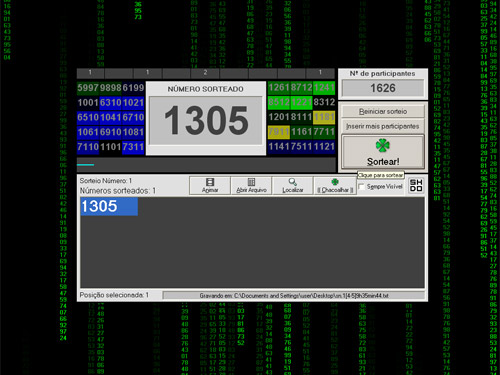500x375 pixels.
Task: Click Posição selecionada: 1 status text
Action: (114, 295)
